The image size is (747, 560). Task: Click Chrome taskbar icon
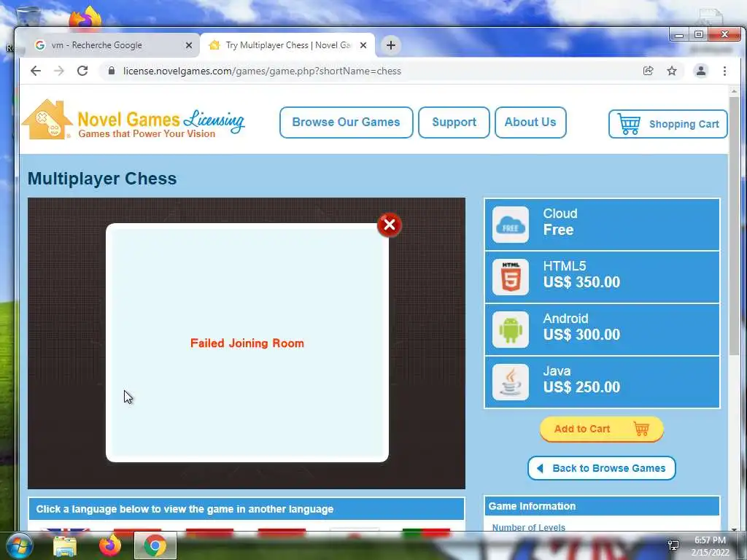155,545
